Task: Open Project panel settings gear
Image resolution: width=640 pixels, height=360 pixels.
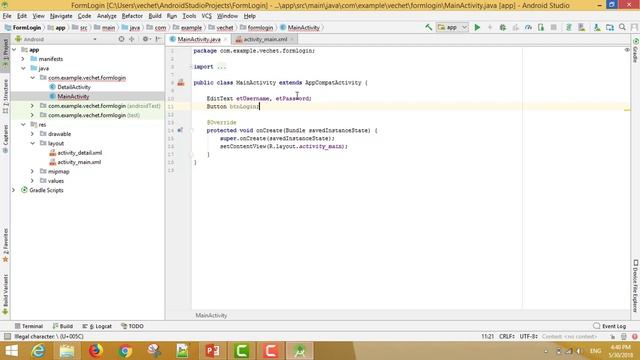Action: (x=146, y=39)
